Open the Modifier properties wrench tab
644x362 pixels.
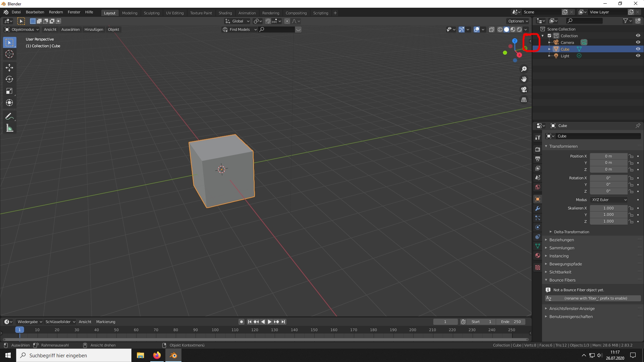pyautogui.click(x=538, y=208)
